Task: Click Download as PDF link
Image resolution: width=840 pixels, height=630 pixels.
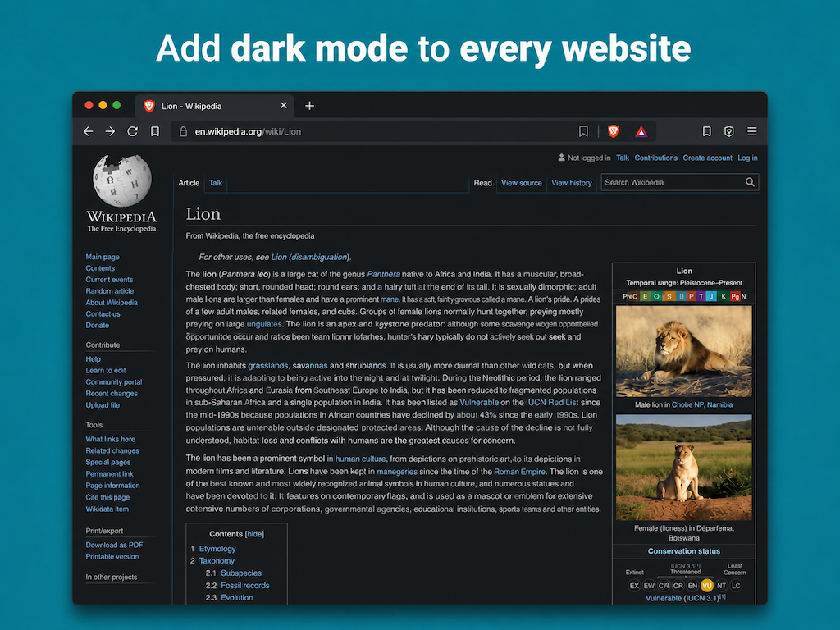Action: [114, 545]
